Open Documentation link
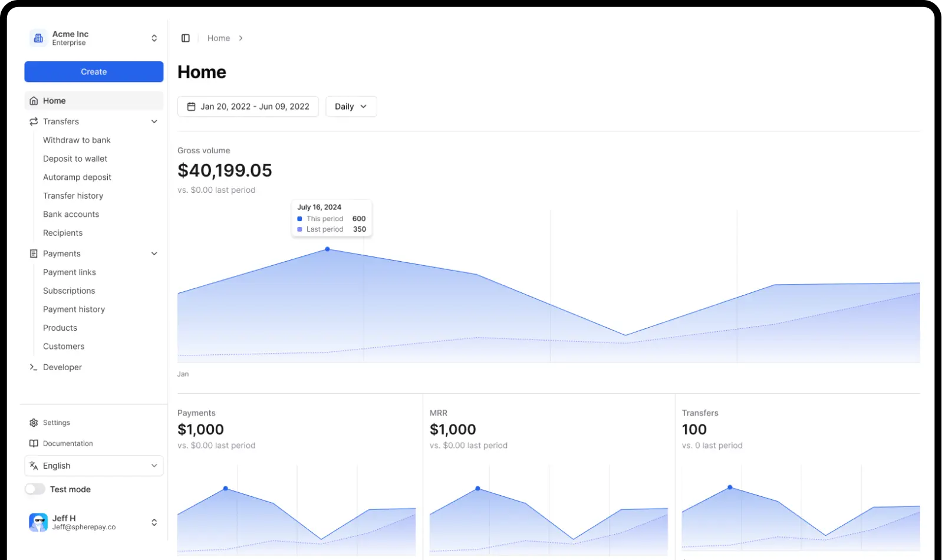This screenshot has width=942, height=560. coord(68,443)
